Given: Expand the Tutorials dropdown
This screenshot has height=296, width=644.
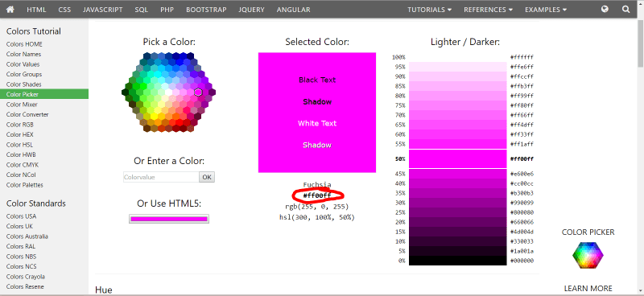Looking at the screenshot, I should [430, 10].
